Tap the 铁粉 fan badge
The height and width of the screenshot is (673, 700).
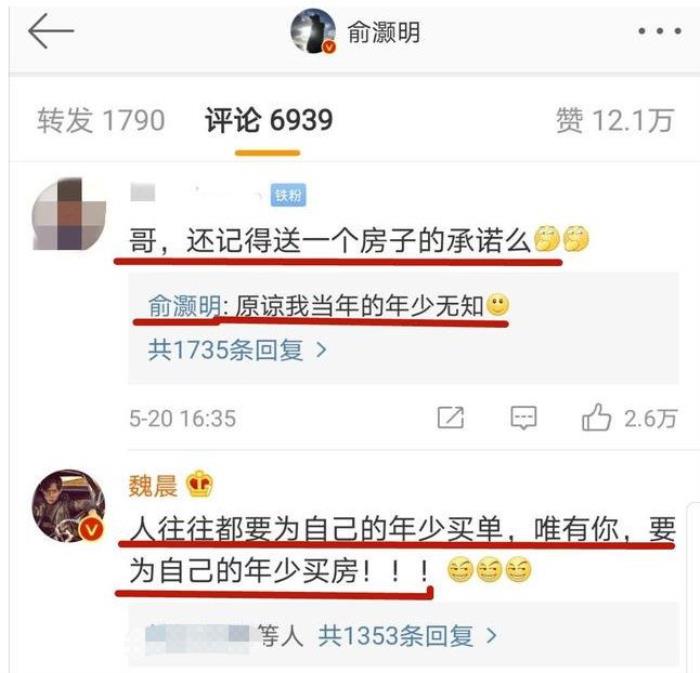(288, 195)
